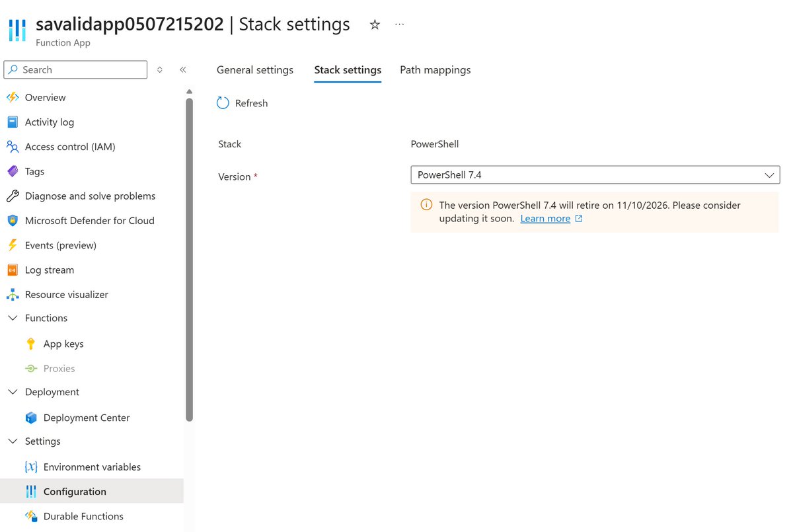The image size is (793, 532).
Task: Click the Stack field label
Action: tap(230, 144)
